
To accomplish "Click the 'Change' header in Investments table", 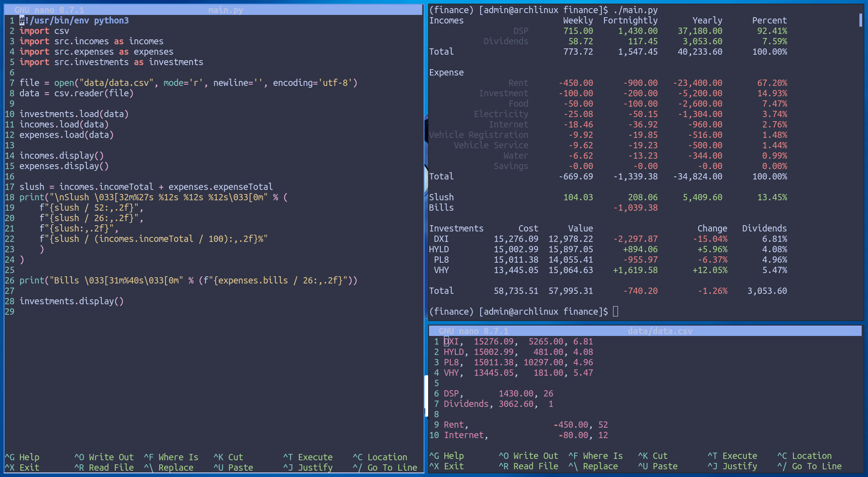I will [712, 228].
